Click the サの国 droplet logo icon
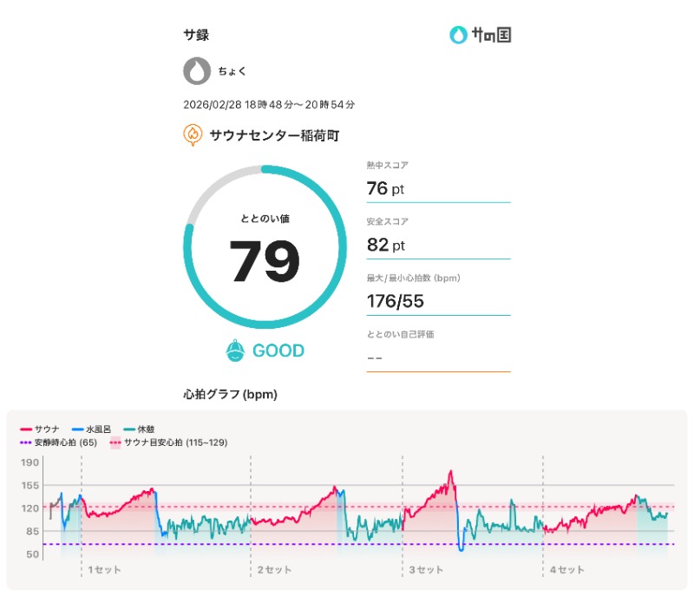This screenshot has width=694, height=616. click(458, 36)
